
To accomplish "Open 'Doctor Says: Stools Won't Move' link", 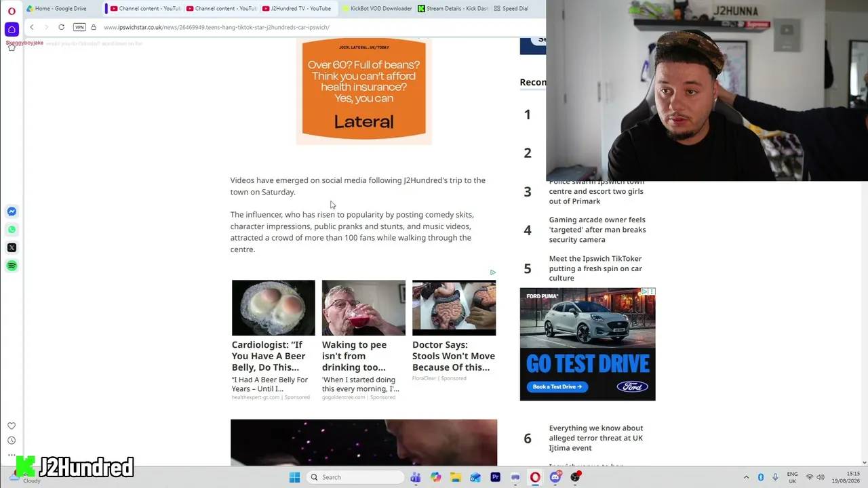I will point(454,356).
